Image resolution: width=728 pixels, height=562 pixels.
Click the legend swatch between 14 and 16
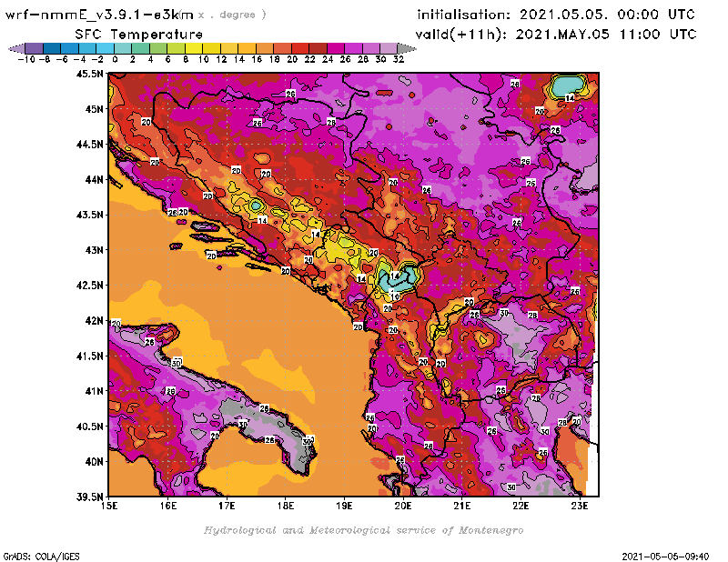coord(247,48)
